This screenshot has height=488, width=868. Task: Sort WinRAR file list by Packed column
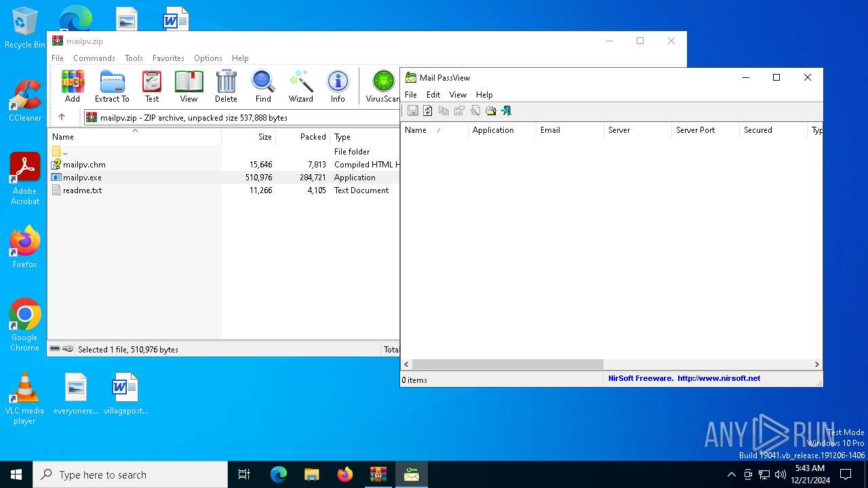302,137
